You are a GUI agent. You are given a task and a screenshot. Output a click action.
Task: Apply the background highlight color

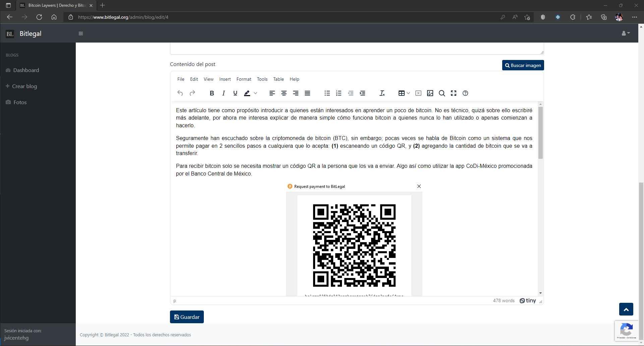pyautogui.click(x=247, y=93)
